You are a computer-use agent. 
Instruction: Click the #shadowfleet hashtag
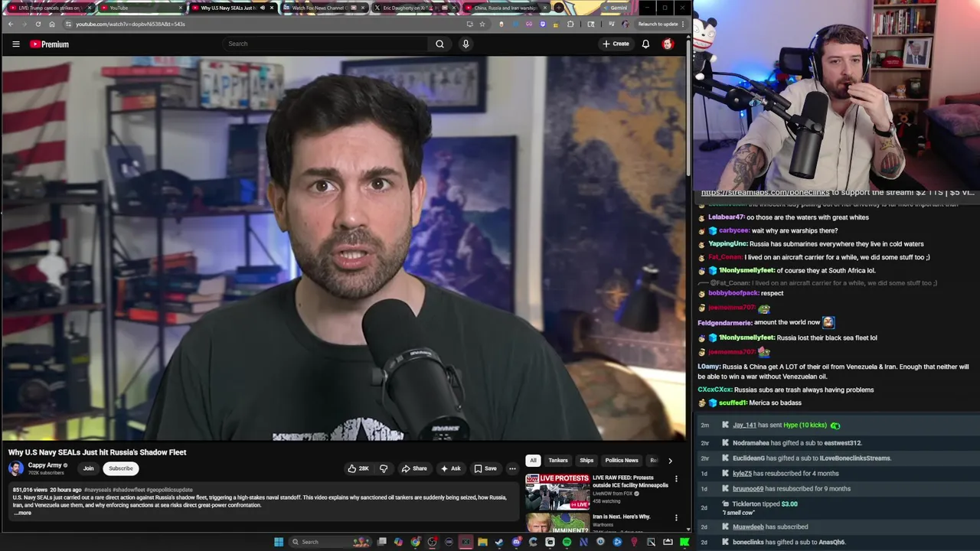(x=129, y=490)
